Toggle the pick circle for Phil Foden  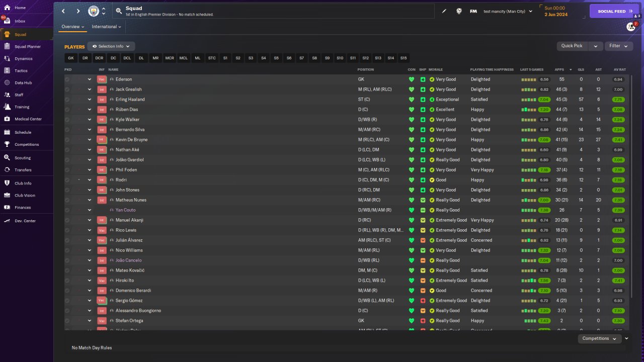point(67,170)
